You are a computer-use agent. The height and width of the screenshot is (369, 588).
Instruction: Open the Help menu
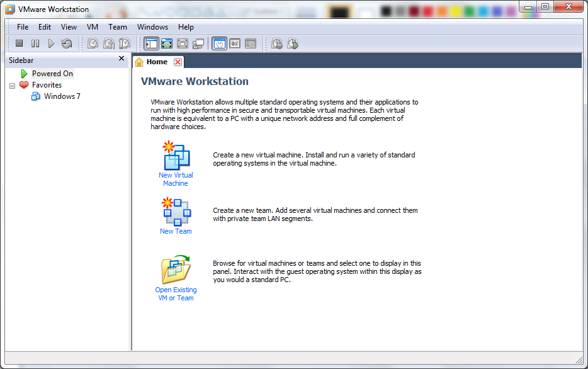click(x=186, y=27)
